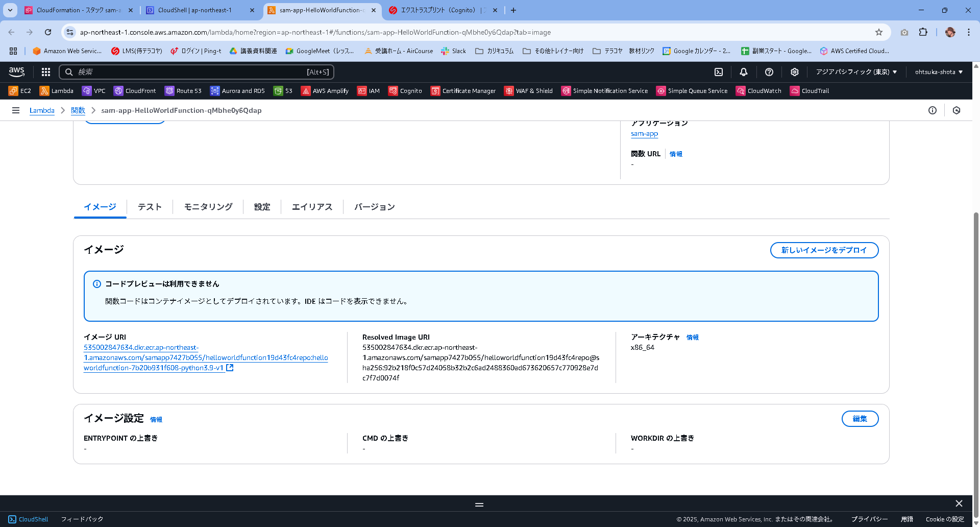Go to 関数 in the breadcrumb

point(78,110)
